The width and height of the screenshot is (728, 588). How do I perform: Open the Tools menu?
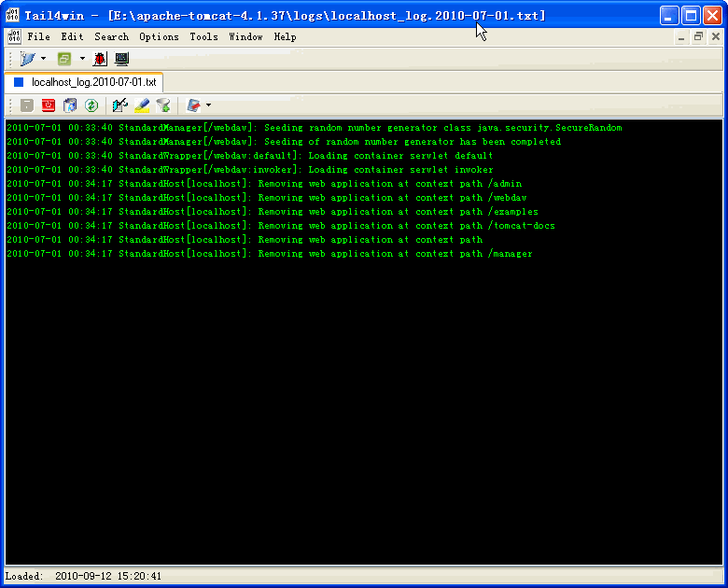203,36
